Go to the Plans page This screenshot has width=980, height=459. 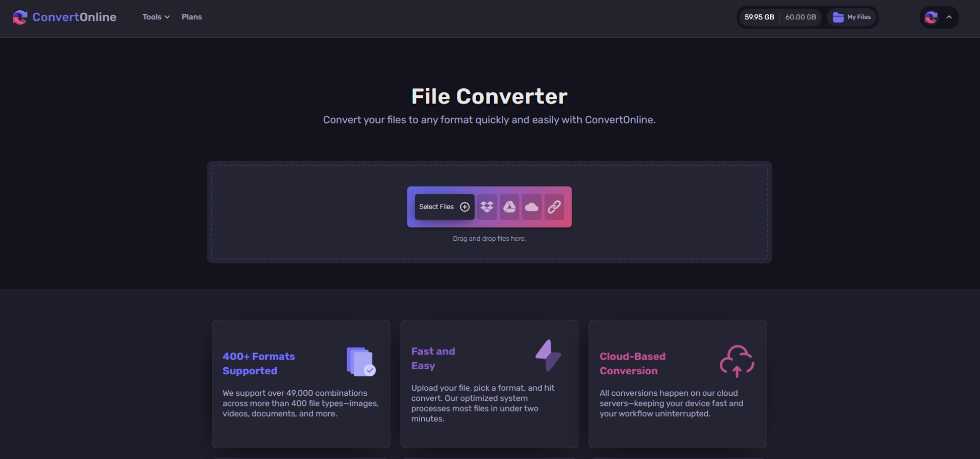click(191, 17)
